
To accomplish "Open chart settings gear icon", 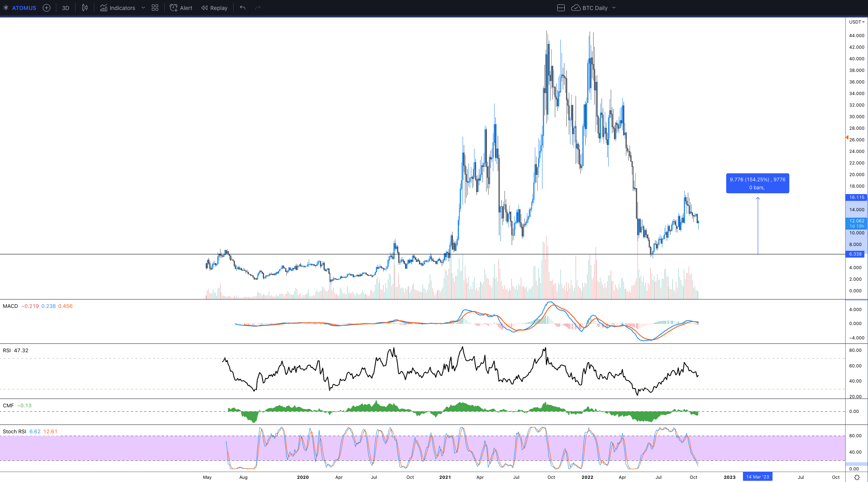I will point(857,477).
